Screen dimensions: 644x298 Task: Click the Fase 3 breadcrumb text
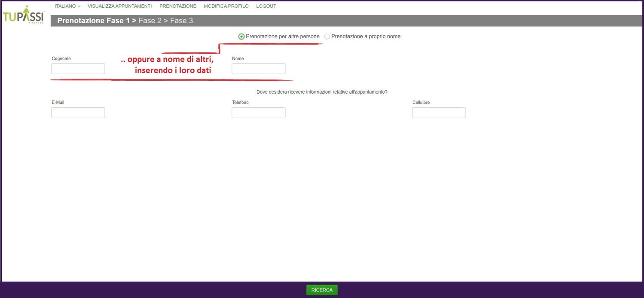pos(181,21)
